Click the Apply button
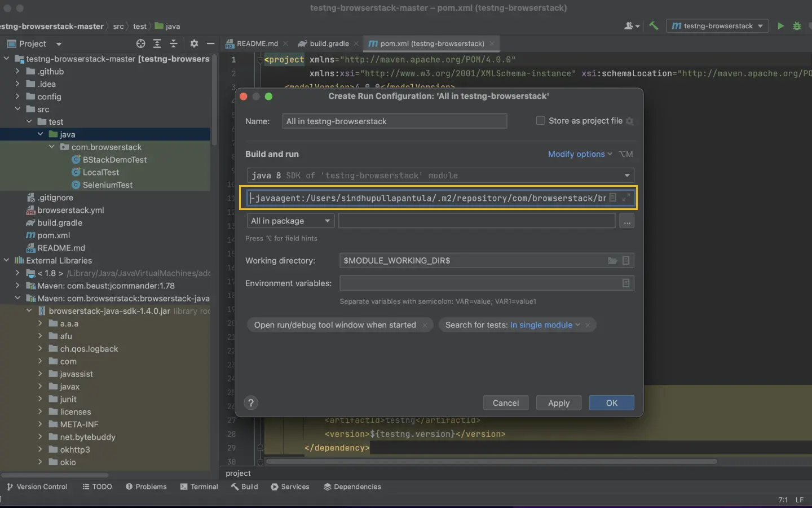Image resolution: width=812 pixels, height=508 pixels. (x=558, y=403)
